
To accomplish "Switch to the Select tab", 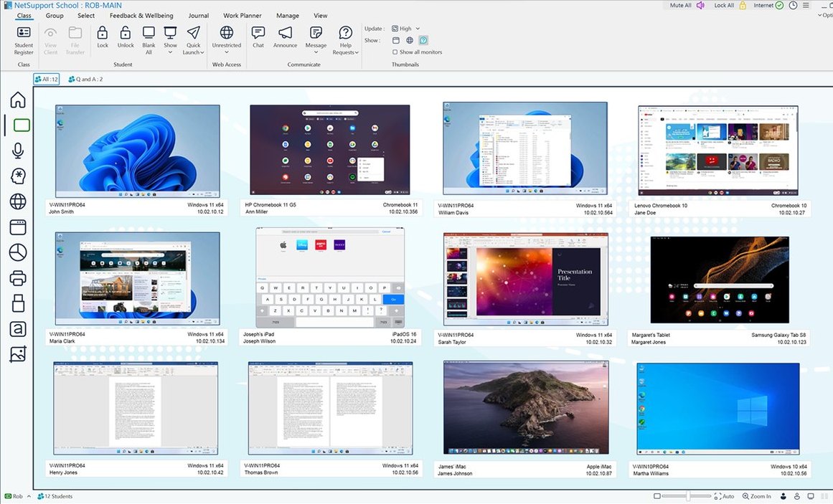I will tap(86, 15).
